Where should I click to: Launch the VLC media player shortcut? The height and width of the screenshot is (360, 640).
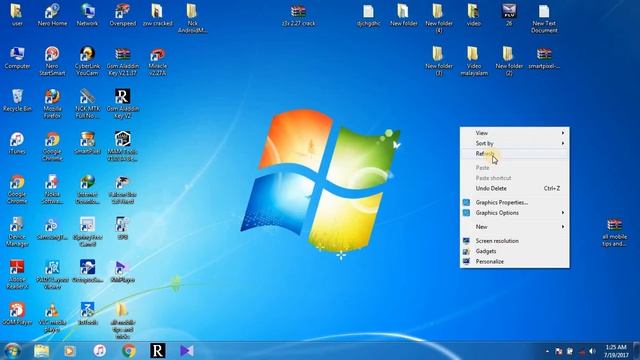point(52,317)
